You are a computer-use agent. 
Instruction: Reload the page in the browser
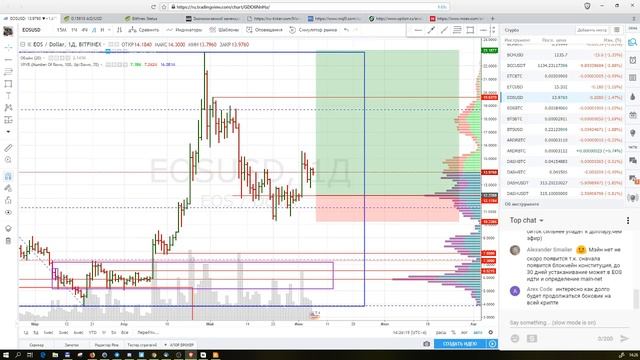(x=153, y=7)
